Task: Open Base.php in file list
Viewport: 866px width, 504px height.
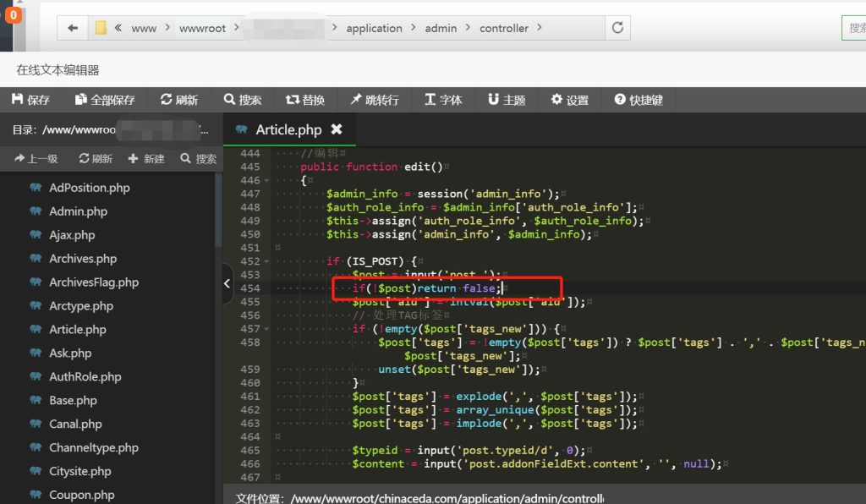Action: (73, 401)
